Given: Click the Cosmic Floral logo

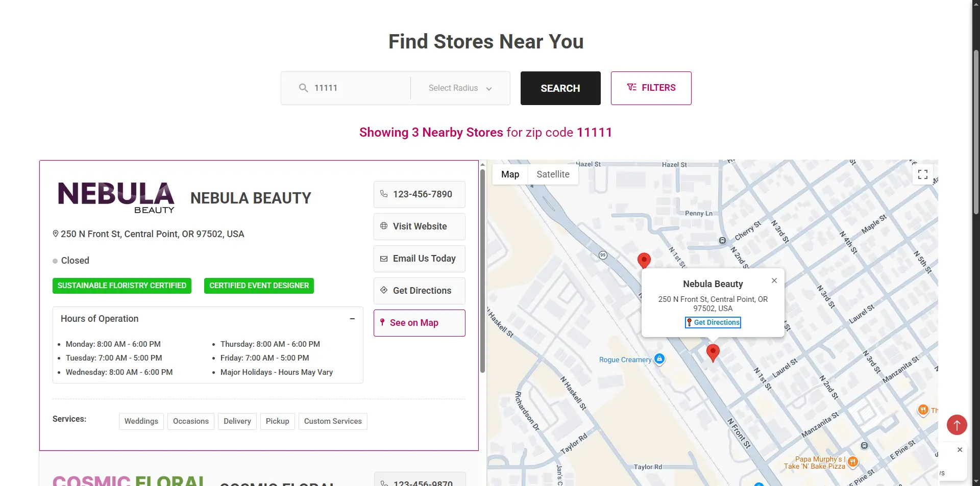Looking at the screenshot, I should tap(129, 480).
